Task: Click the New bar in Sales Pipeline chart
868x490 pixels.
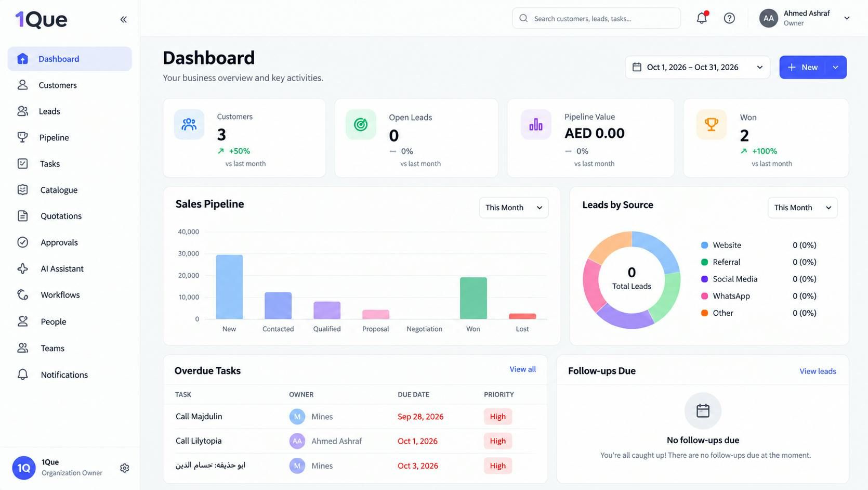Action: (x=229, y=287)
